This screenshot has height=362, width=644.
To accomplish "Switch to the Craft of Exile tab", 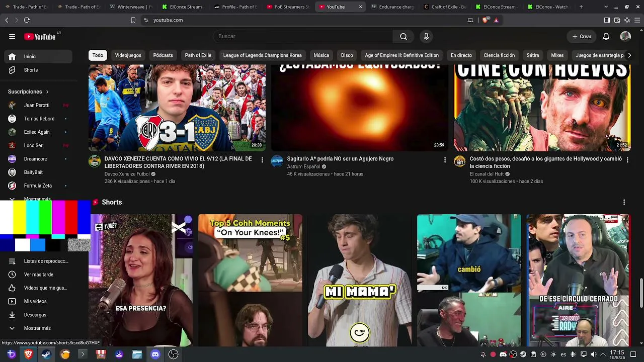I will pos(445,7).
